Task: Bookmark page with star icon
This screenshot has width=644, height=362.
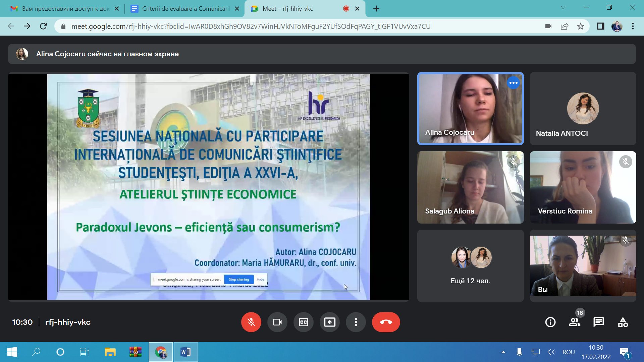Action: click(581, 26)
